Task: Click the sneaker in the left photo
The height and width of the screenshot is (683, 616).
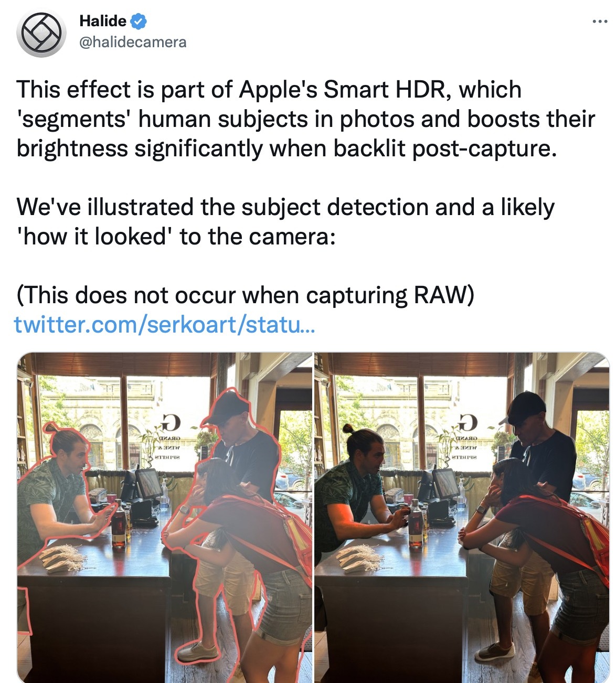Action: pos(198,651)
